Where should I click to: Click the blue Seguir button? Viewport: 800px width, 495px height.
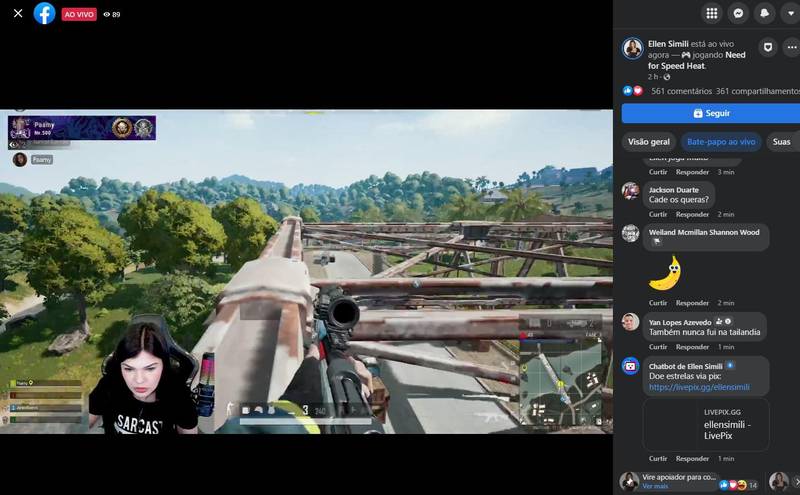[711, 113]
